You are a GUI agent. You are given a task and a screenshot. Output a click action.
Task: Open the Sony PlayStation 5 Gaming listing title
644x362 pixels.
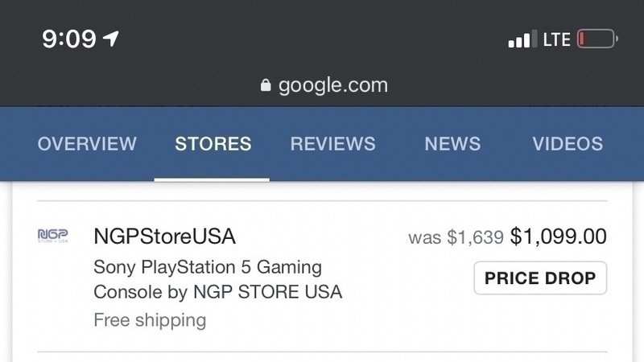point(208,266)
